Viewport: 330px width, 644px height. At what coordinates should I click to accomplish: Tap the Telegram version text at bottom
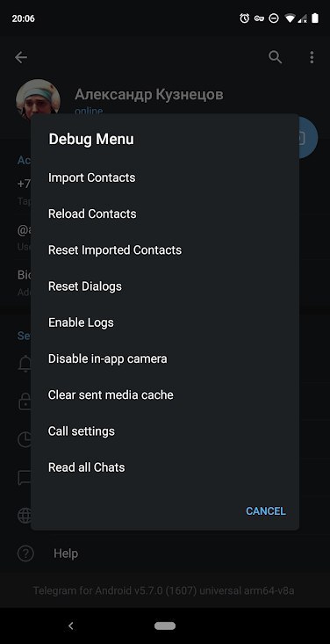[x=164, y=590]
